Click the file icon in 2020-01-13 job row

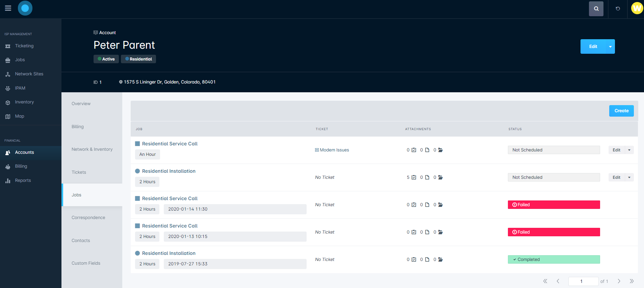(427, 232)
